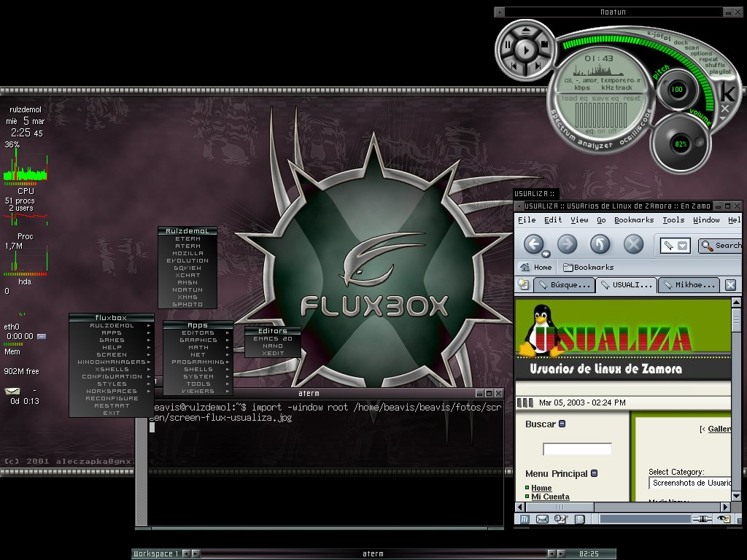Screen dimensions: 747x560
Task: Turn the equalizer on in Noatun
Action: (601, 131)
